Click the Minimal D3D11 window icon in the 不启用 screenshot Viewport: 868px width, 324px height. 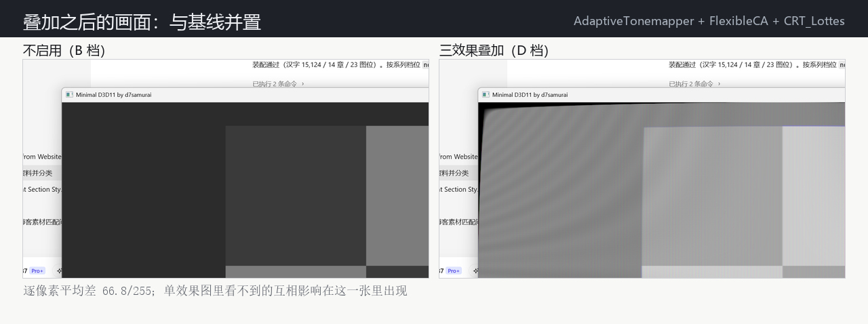pyautogui.click(x=69, y=95)
